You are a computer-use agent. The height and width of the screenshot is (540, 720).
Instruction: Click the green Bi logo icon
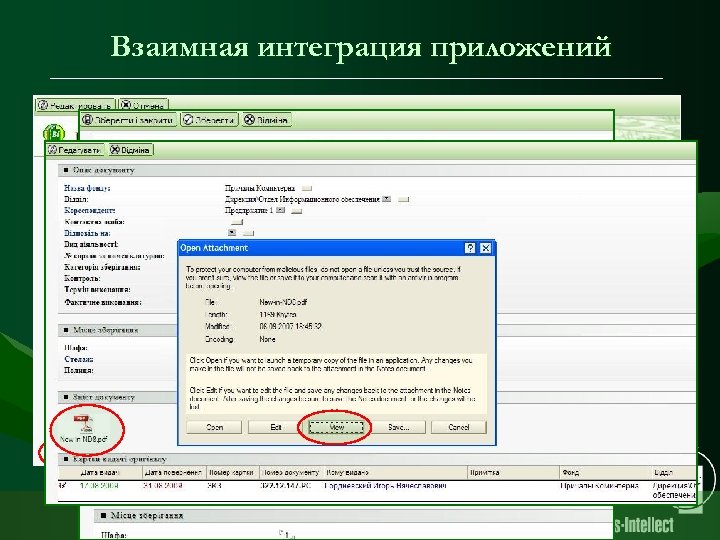[x=55, y=134]
